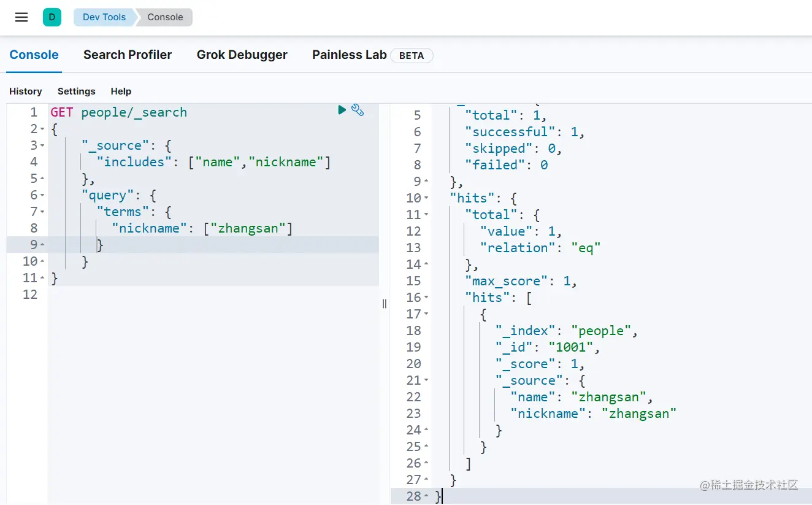
Task: Click the Help button
Action: pos(121,91)
